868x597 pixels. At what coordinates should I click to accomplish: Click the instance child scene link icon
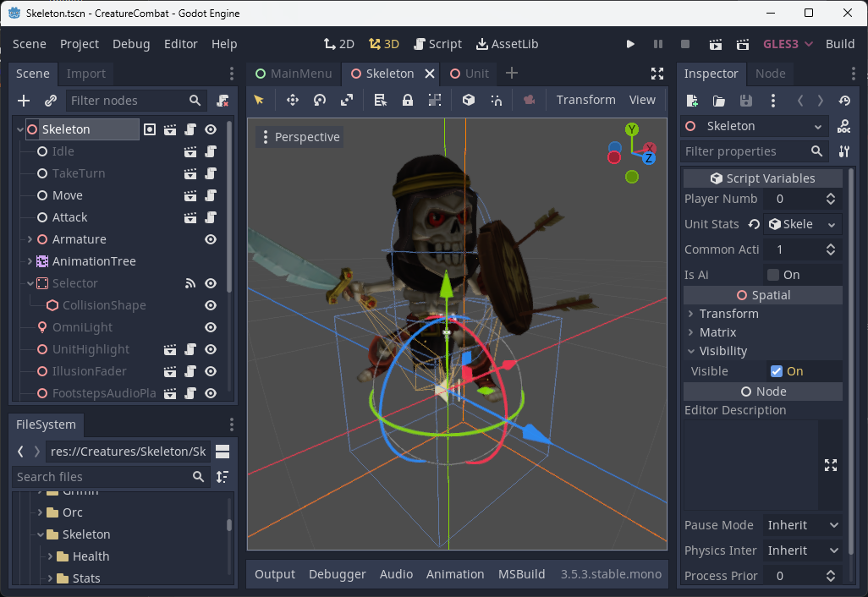click(x=51, y=100)
